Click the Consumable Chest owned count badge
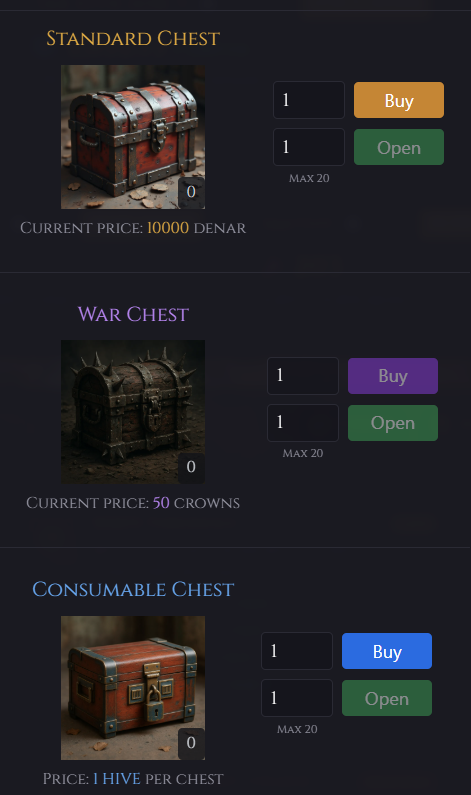The image size is (471, 795). (x=191, y=743)
